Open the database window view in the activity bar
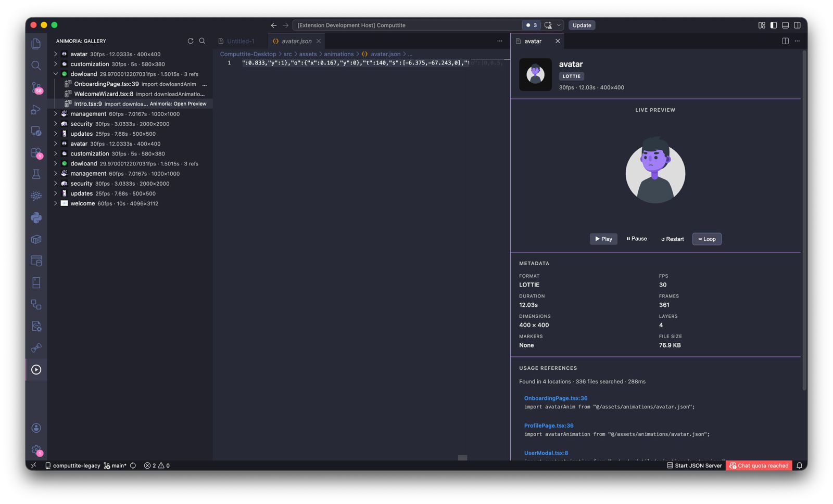This screenshot has height=504, width=833. (36, 261)
